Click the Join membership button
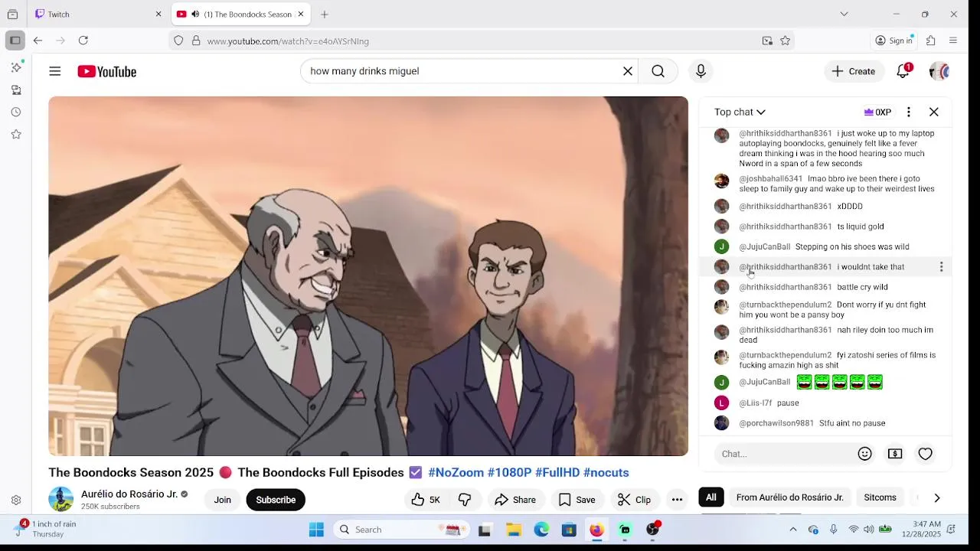The height and width of the screenshot is (551, 980). pyautogui.click(x=222, y=500)
